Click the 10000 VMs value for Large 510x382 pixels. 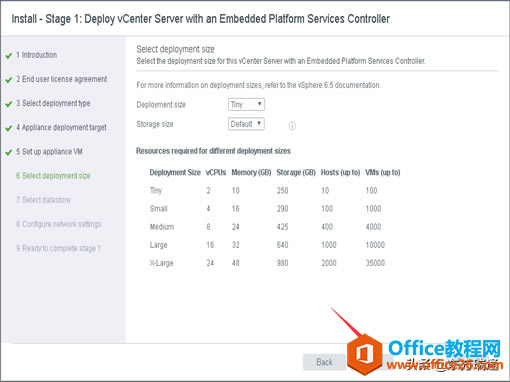375,245
